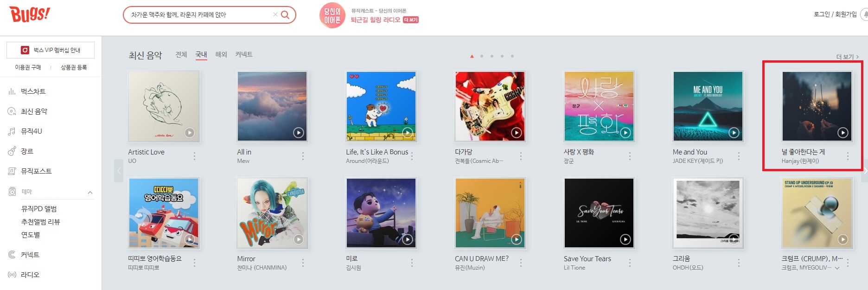This screenshot has width=868, height=290.
Task: Open the more options menu for All in
Action: pyautogui.click(x=303, y=156)
